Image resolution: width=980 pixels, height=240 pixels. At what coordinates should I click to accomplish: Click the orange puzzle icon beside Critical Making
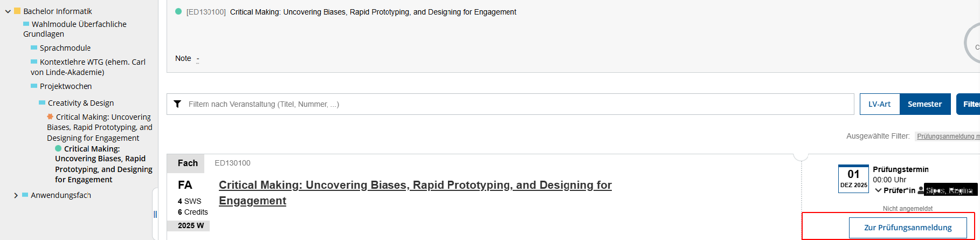click(50, 116)
